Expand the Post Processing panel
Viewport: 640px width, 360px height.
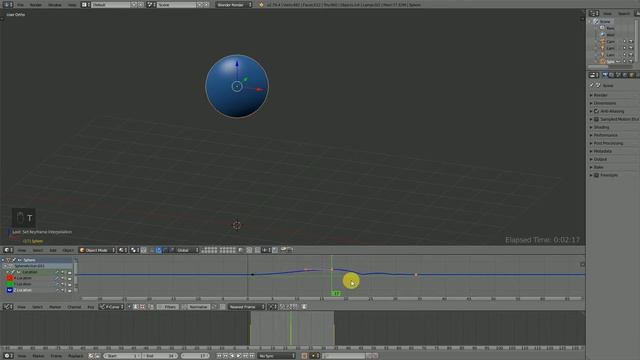click(x=591, y=143)
